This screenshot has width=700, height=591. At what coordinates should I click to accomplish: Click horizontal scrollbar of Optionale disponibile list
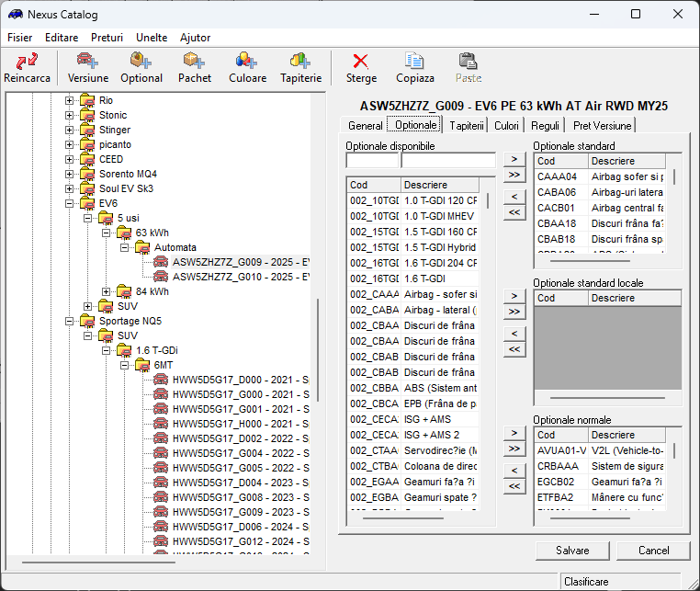(403, 518)
